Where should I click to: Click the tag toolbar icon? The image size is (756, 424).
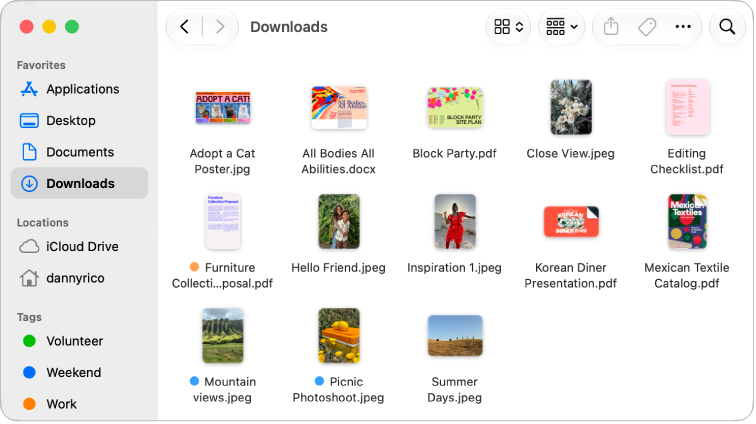click(x=647, y=27)
